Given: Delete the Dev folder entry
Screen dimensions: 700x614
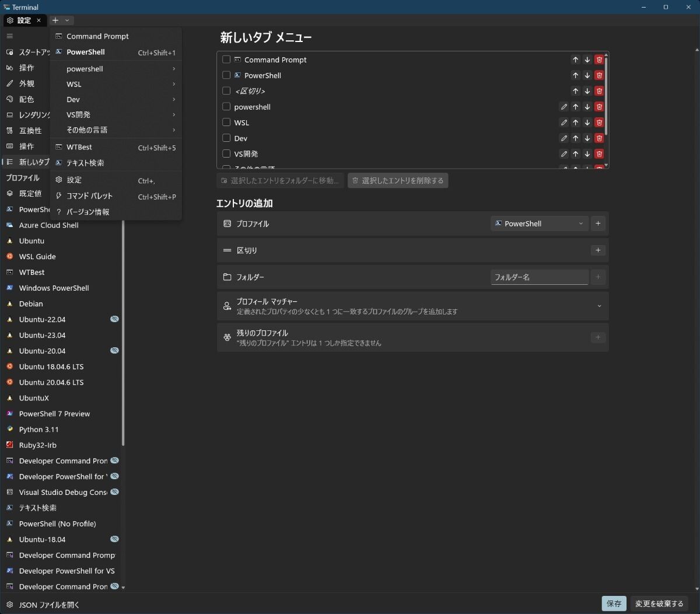Looking at the screenshot, I should click(599, 138).
